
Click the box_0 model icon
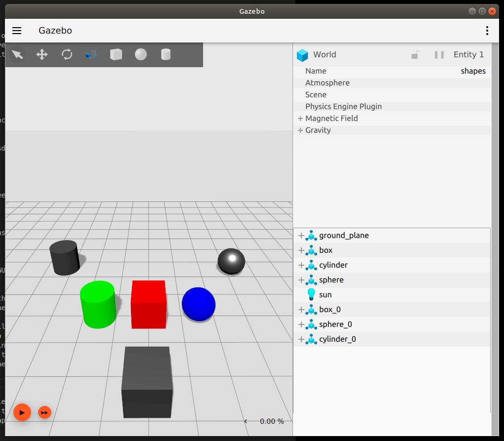pyautogui.click(x=311, y=309)
